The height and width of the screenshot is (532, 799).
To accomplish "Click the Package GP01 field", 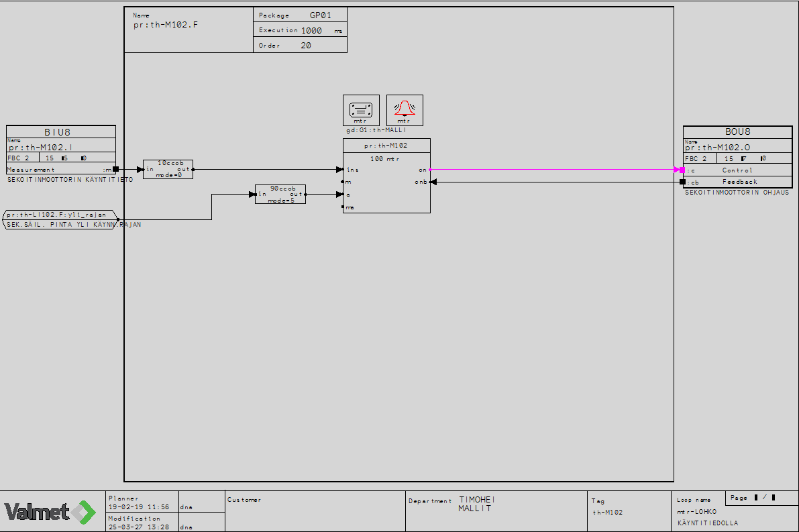I will click(300, 15).
